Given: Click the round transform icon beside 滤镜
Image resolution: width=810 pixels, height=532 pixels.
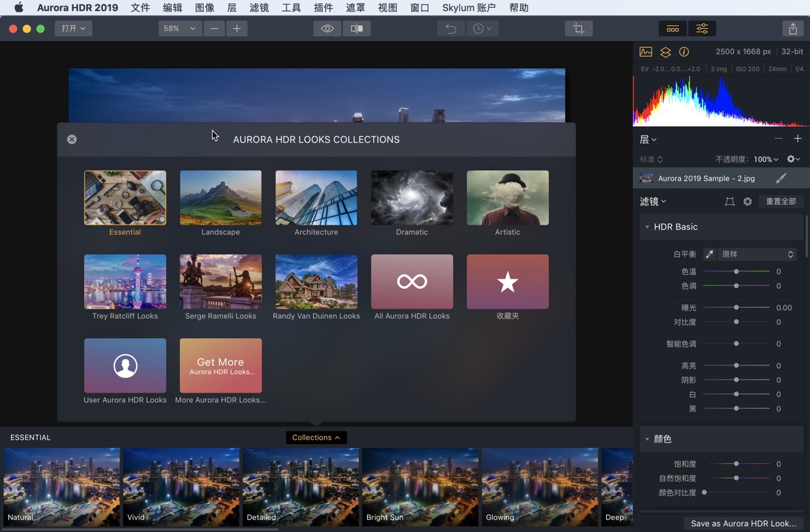Looking at the screenshot, I should (748, 201).
